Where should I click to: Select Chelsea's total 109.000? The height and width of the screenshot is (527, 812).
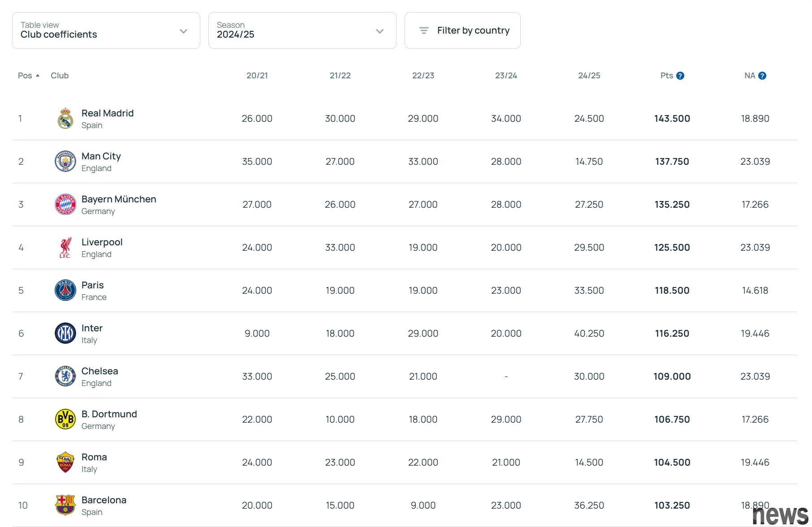pyautogui.click(x=672, y=377)
